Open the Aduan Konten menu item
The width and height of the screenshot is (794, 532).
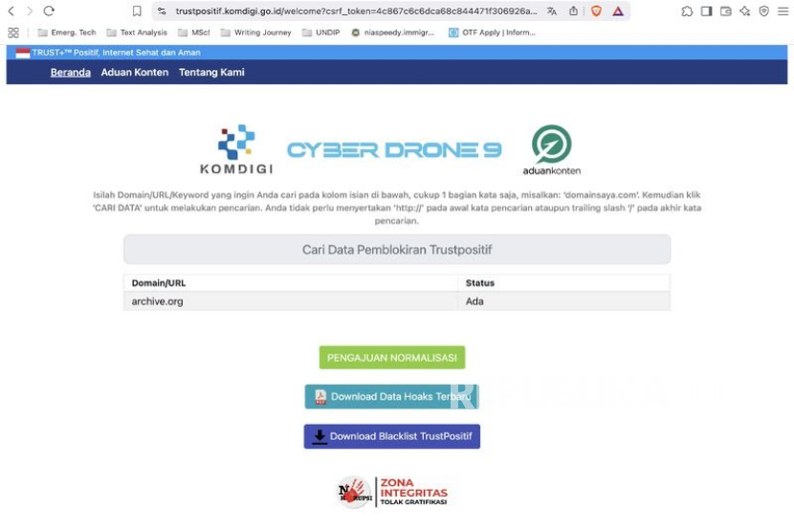click(135, 73)
